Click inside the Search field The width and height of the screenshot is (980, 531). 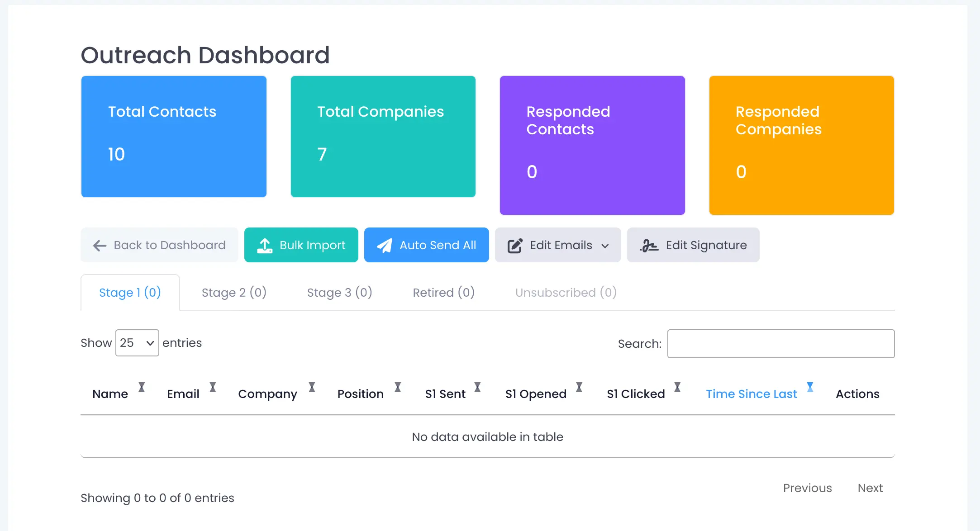(x=780, y=344)
